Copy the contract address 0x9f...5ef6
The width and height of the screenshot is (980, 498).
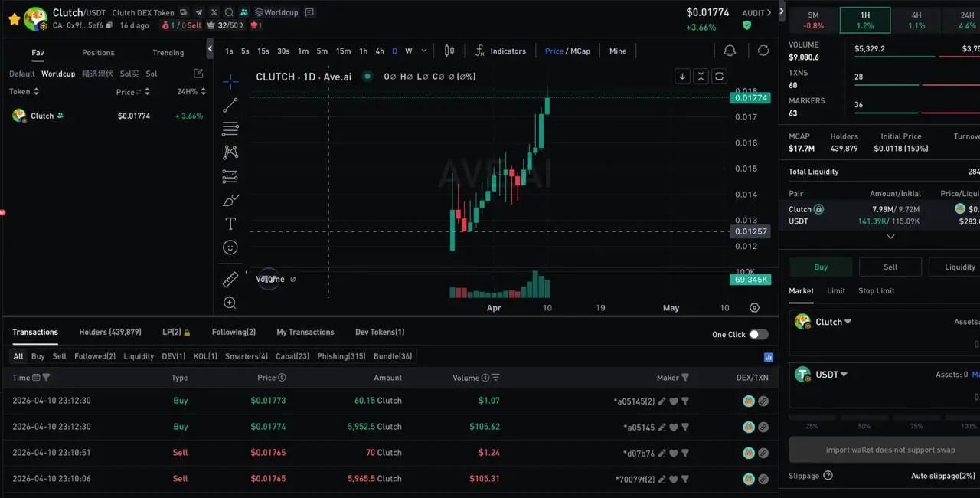(109, 25)
